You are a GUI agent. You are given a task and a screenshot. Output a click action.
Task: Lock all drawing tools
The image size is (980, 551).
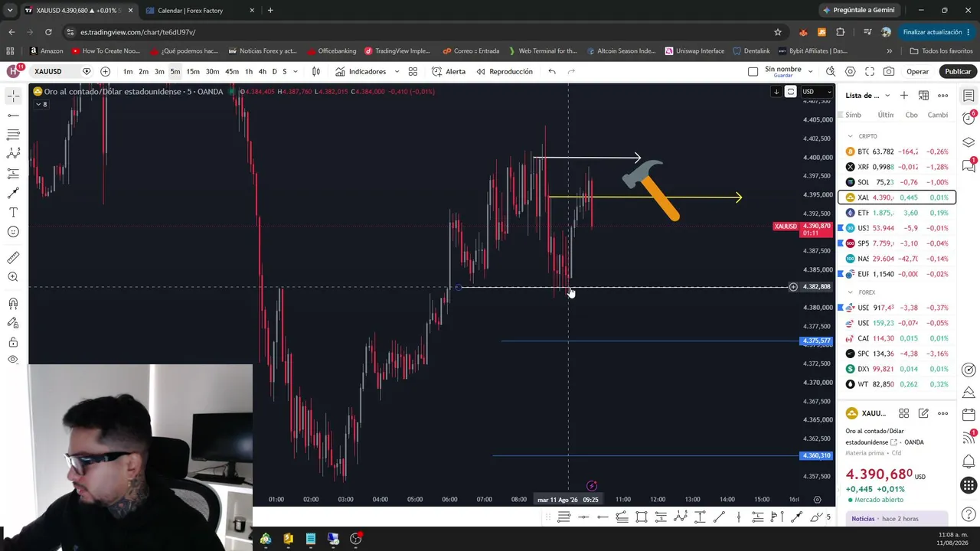pyautogui.click(x=13, y=342)
